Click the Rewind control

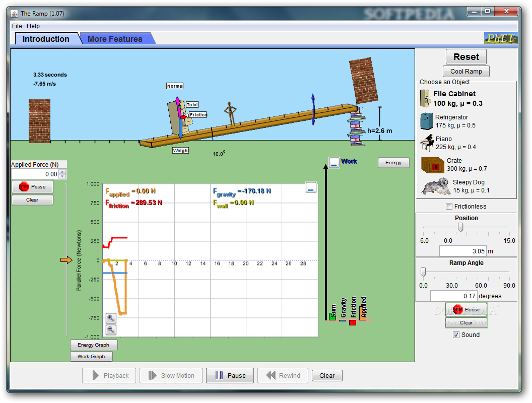tap(283, 375)
